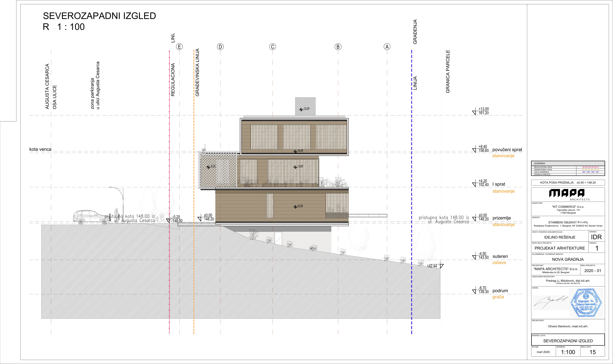Click 'STAMBENI OBJEKAT P+1+Ps' text
The height and width of the screenshot is (364, 613).
pos(568,223)
